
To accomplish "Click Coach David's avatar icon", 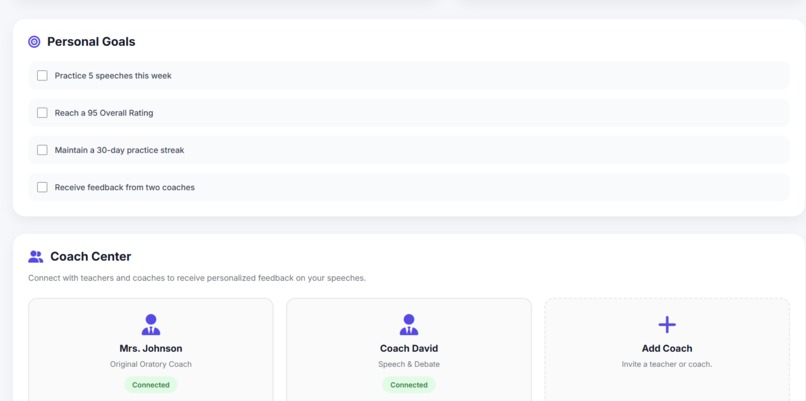I will tap(409, 325).
